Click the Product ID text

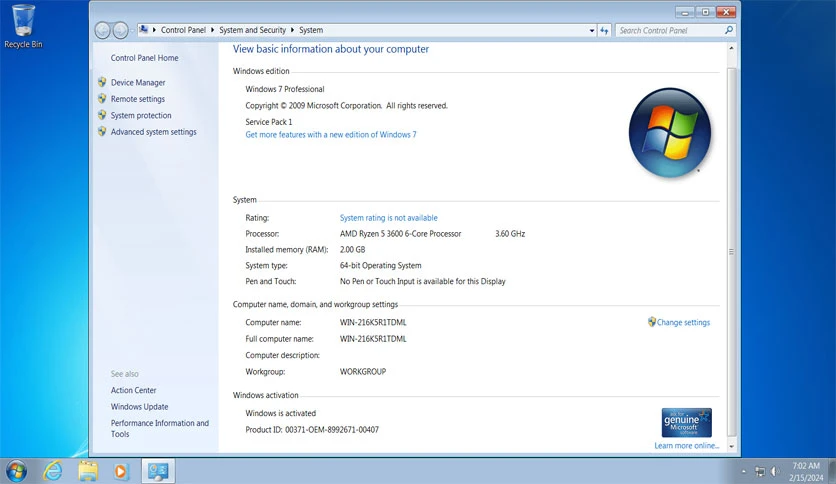[312, 430]
